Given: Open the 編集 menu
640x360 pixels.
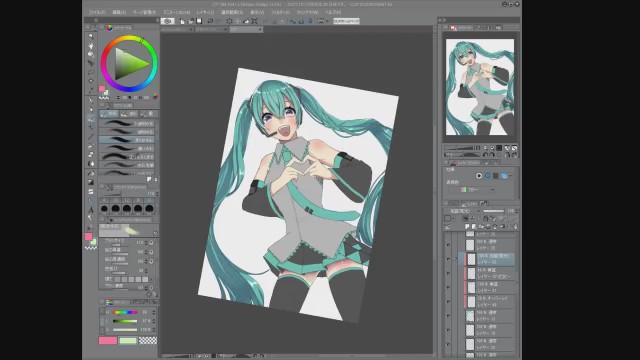Looking at the screenshot, I should point(119,12).
